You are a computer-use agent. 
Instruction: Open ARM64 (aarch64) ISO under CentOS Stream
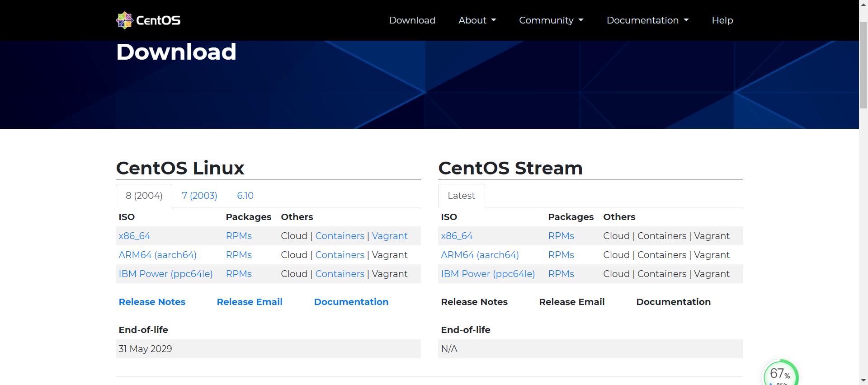(480, 255)
